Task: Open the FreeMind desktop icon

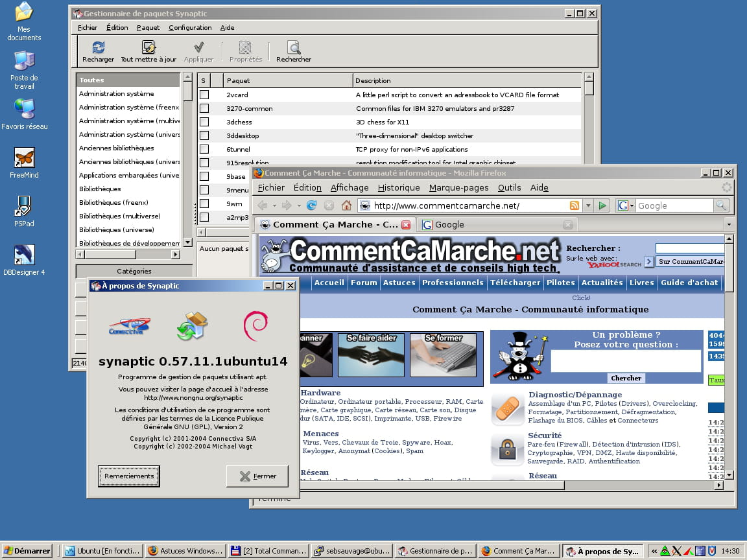Action: tap(25, 157)
